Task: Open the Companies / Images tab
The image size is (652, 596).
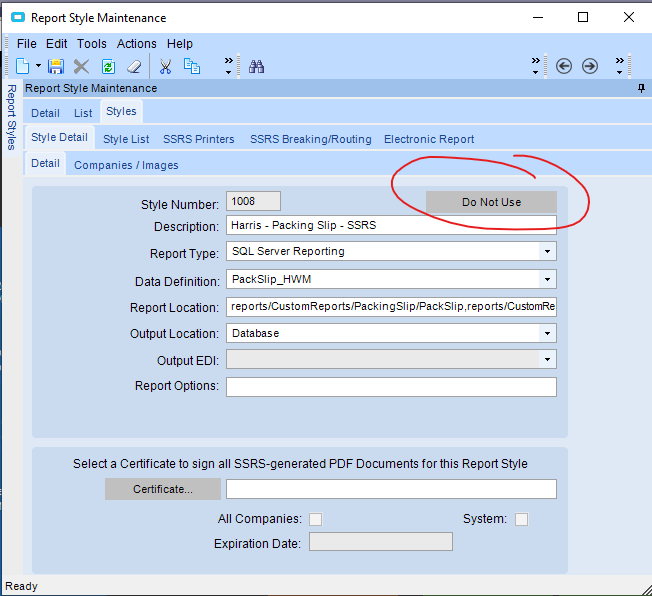Action: 126,165
